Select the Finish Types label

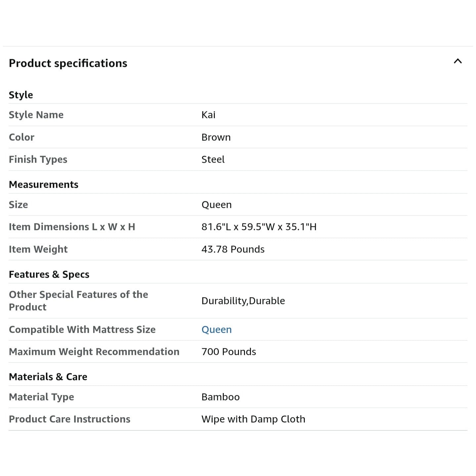[x=38, y=159]
